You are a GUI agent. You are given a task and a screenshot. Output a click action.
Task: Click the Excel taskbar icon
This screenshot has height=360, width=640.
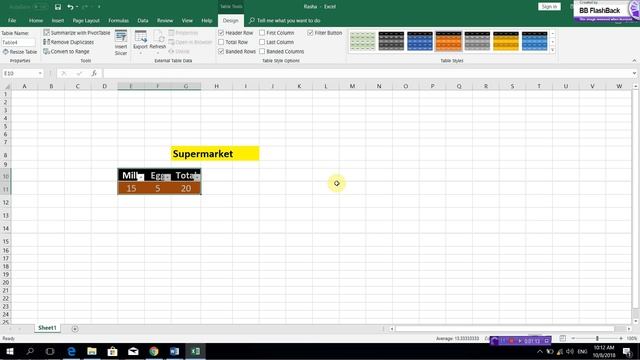195,351
